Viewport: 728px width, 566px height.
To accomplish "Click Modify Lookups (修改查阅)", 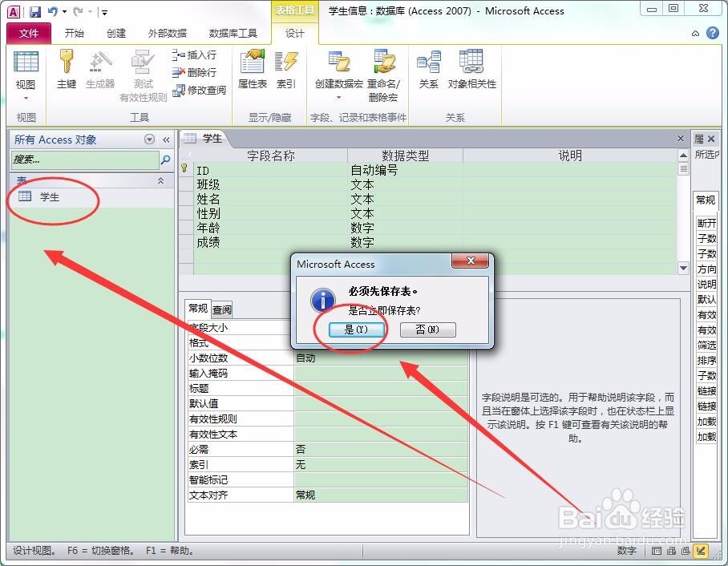I will (199, 90).
